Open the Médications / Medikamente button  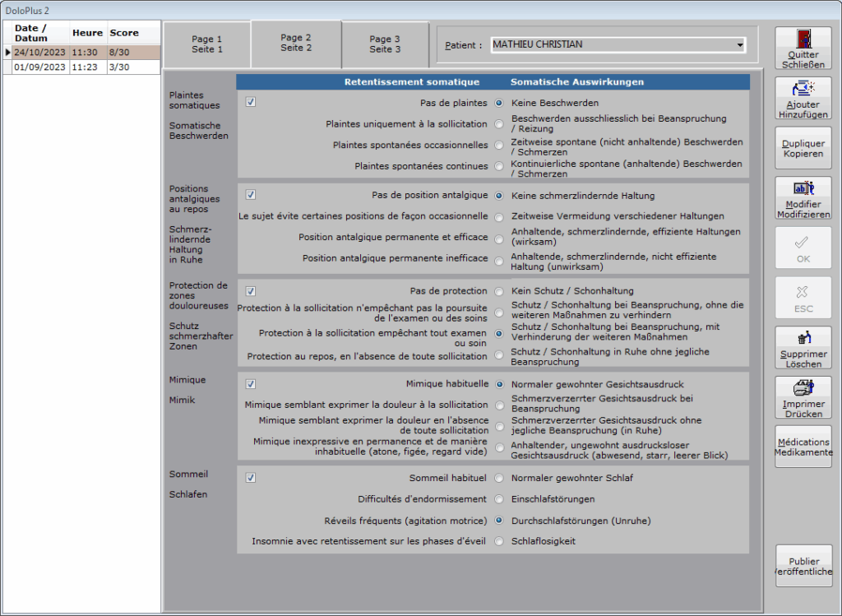tap(803, 447)
